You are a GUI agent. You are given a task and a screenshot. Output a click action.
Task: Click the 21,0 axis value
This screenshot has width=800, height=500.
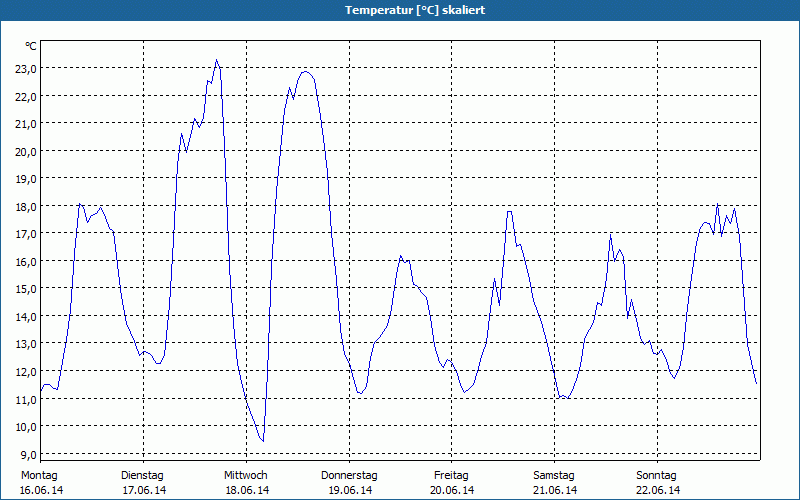(26, 124)
